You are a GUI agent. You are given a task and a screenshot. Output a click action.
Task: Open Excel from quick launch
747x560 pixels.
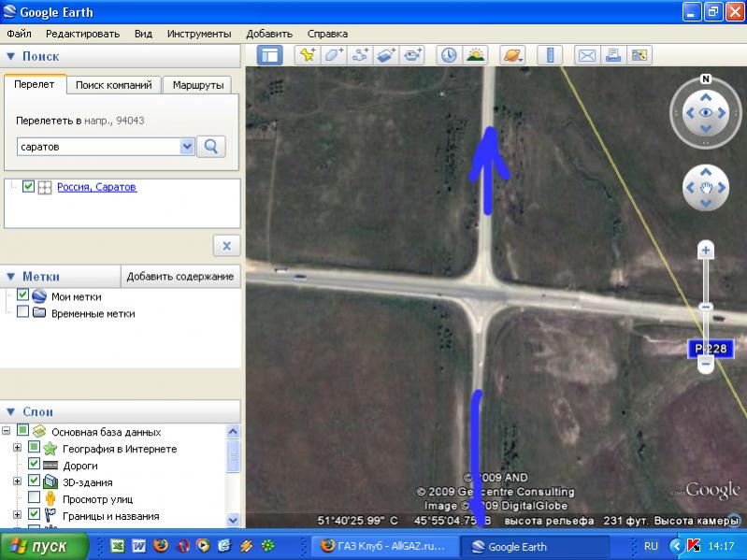tap(117, 546)
